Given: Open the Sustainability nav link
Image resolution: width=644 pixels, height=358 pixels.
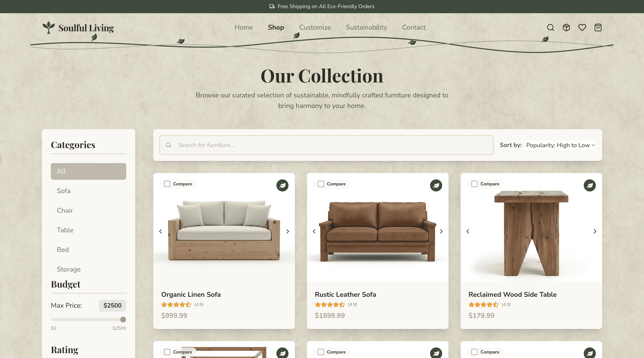Looking at the screenshot, I should [366, 27].
